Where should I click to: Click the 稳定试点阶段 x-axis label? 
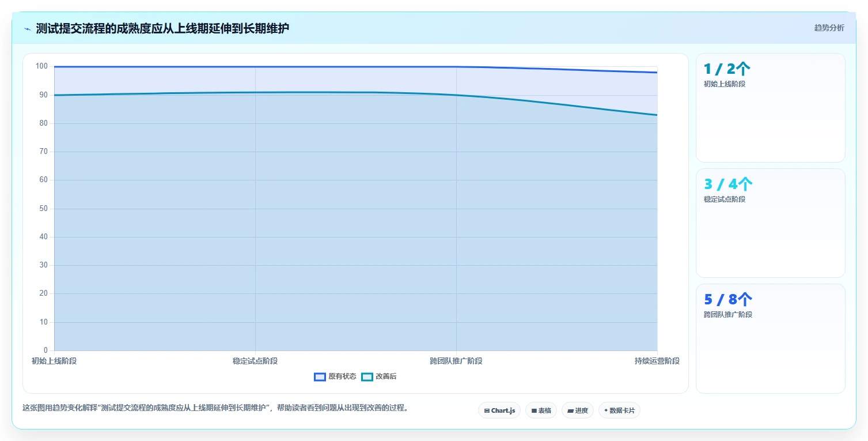pyautogui.click(x=255, y=361)
